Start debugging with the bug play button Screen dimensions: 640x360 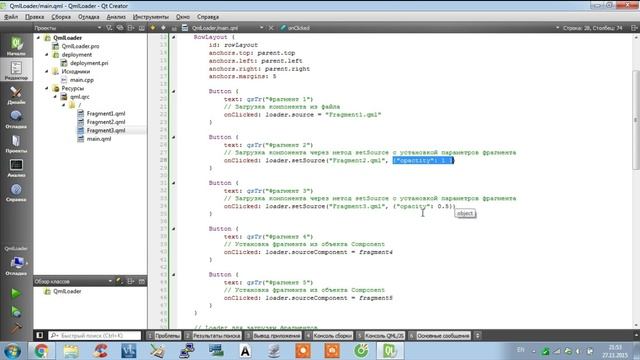[x=16, y=311]
